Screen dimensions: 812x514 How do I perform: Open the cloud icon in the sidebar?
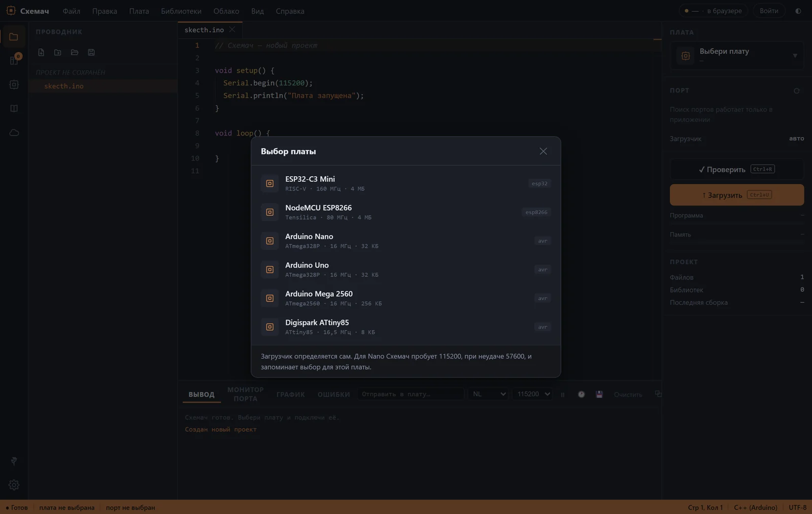tap(14, 133)
